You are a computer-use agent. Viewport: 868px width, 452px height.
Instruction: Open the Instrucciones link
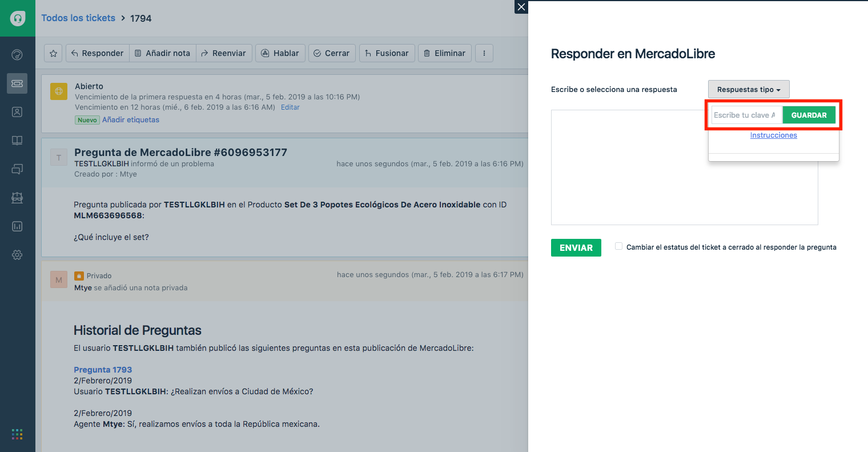[773, 135]
